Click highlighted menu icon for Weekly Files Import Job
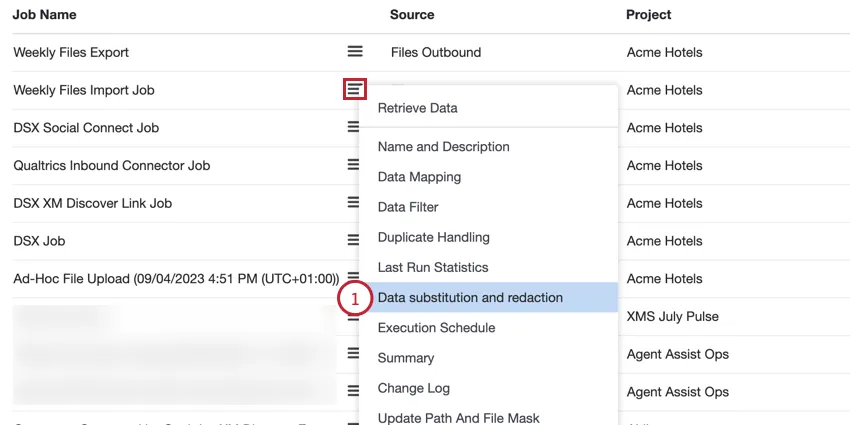Image resolution: width=850 pixels, height=425 pixels. (354, 89)
